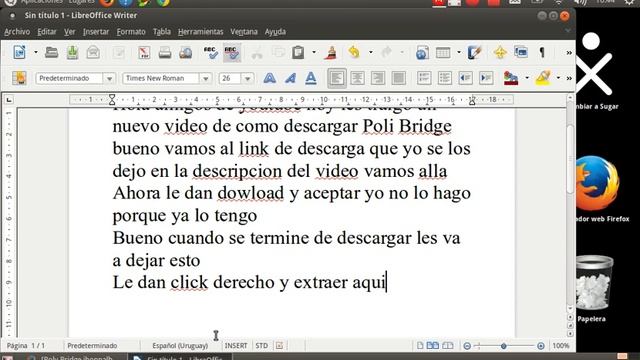
Task: Open the Undo history dropdown arrow
Action: point(371,52)
